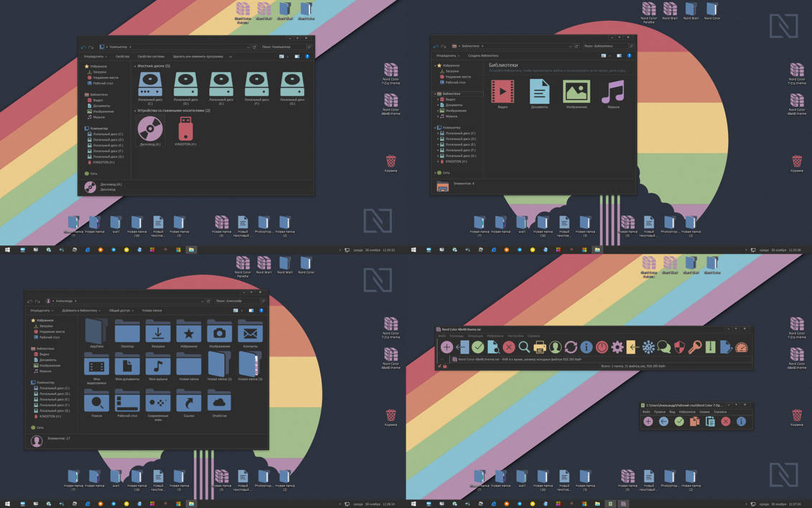This screenshot has height=508, width=812.
Task: Click the printer icon in WinRAR toolbar
Action: [540, 347]
